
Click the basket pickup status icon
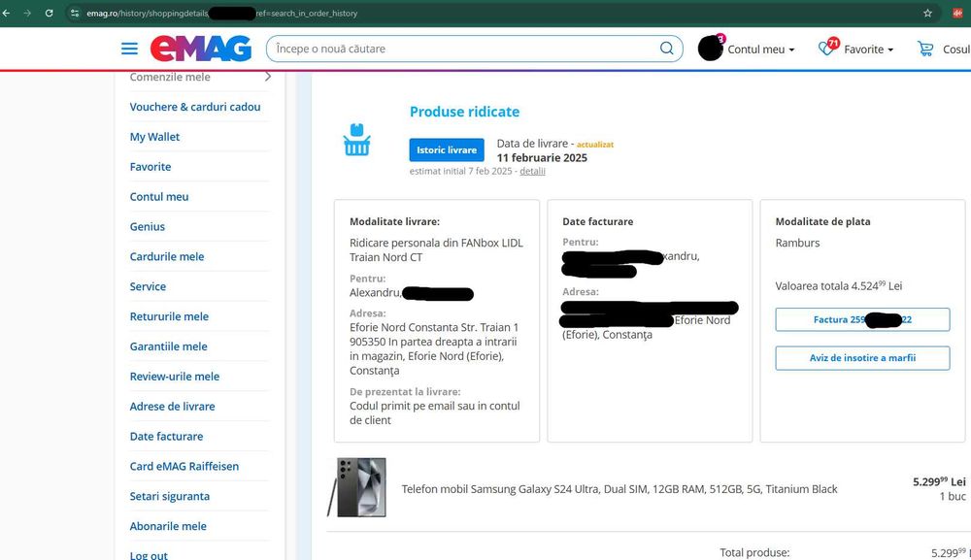pyautogui.click(x=356, y=140)
